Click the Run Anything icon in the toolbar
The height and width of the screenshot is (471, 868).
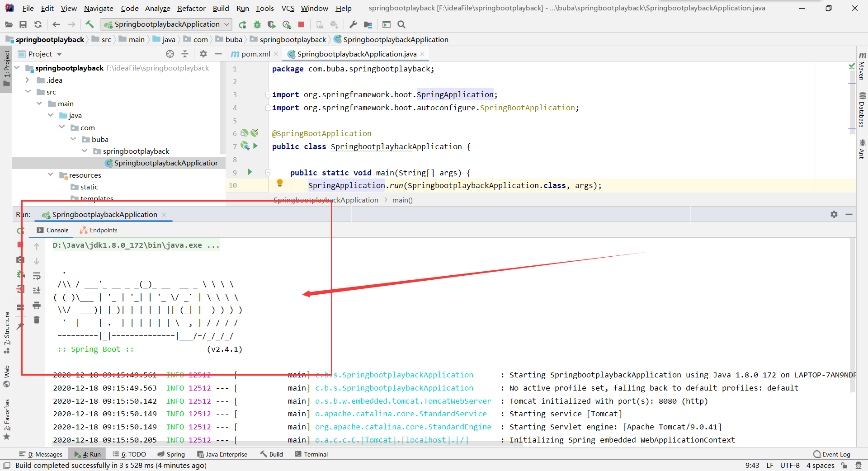(387, 24)
